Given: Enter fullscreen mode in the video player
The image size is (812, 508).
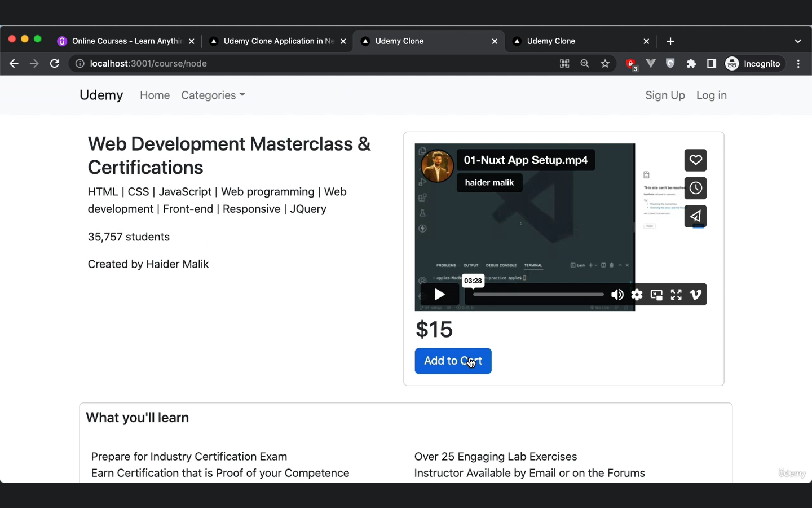Looking at the screenshot, I should [x=676, y=295].
